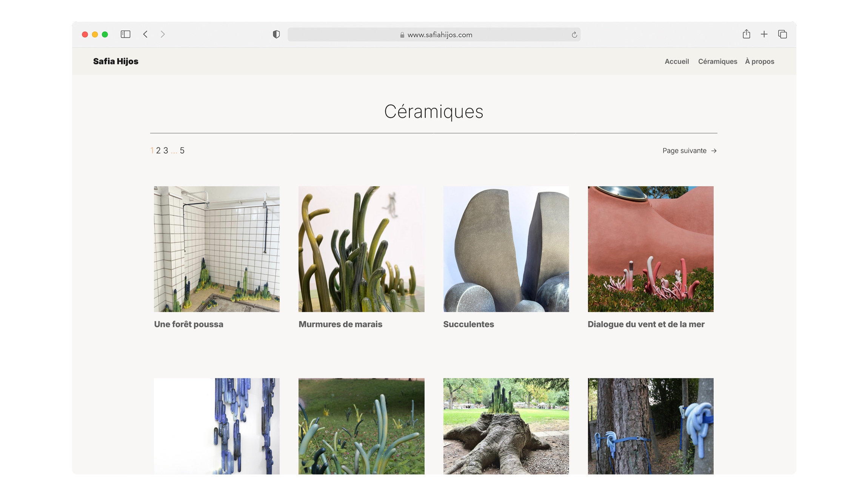Go forward with the forward arrow
The width and height of the screenshot is (868, 496).
163,34
